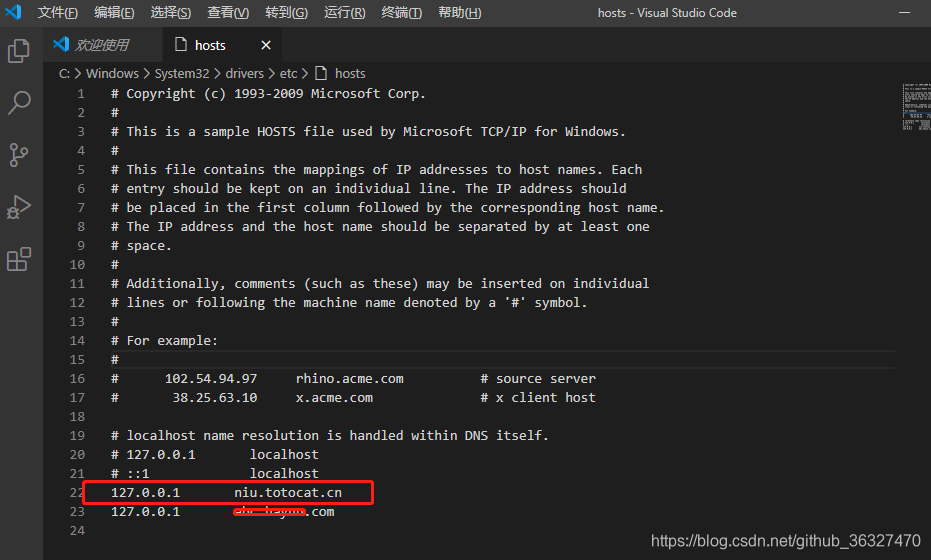The height and width of the screenshot is (560, 931).
Task: Click the 'space.' text on line 9
Action: 149,246
